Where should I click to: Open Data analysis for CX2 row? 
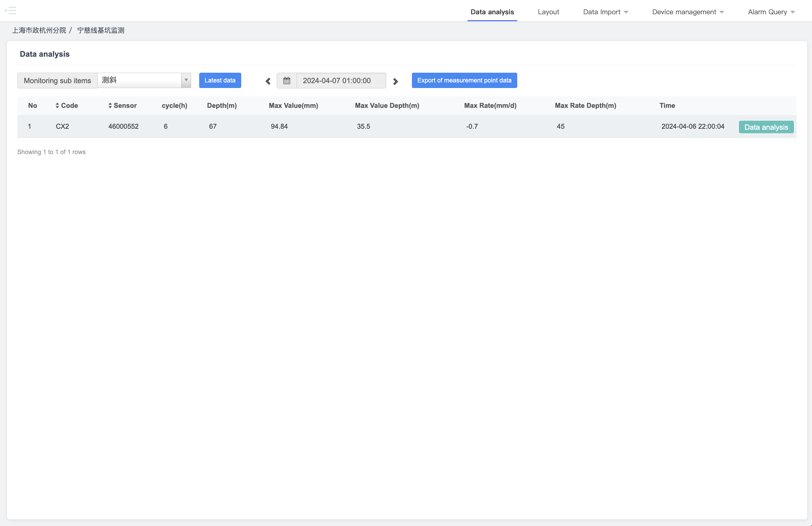point(766,127)
